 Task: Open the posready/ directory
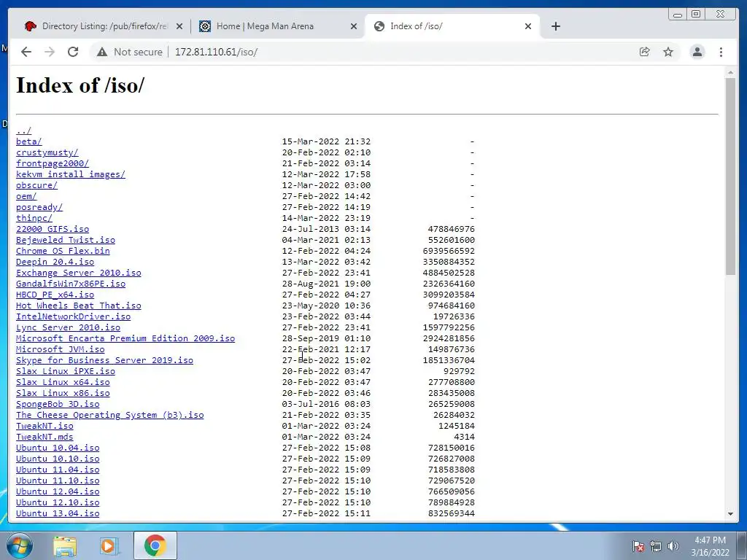[39, 207]
